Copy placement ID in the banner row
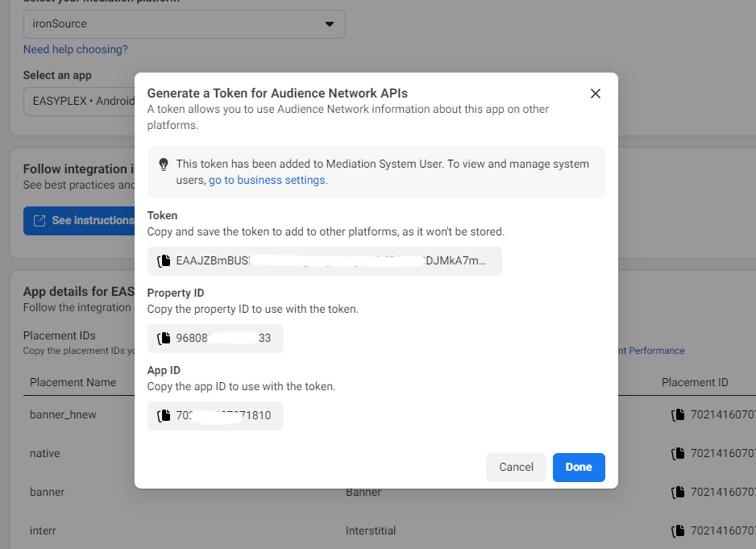 click(678, 493)
